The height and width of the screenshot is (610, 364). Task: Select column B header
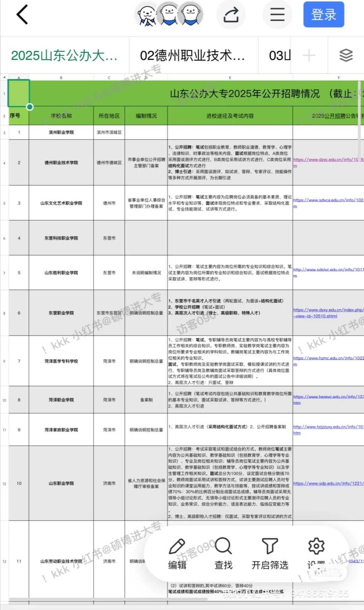click(61, 78)
